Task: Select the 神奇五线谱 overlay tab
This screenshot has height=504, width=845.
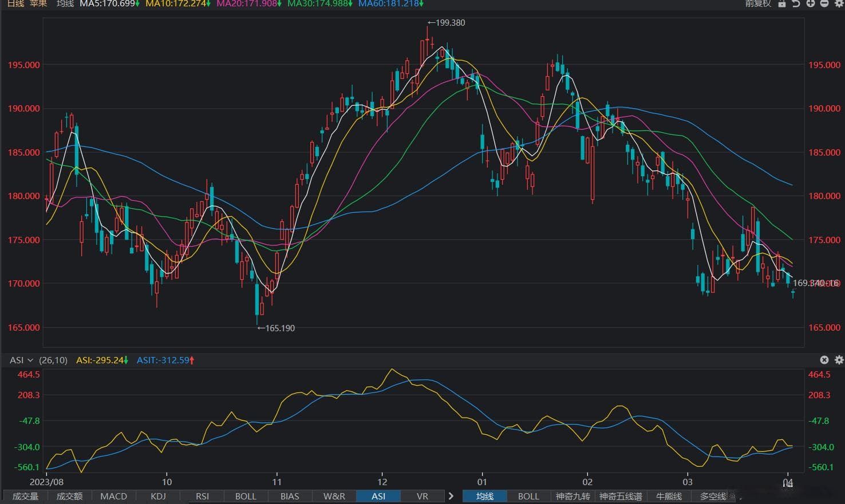Action: point(621,496)
